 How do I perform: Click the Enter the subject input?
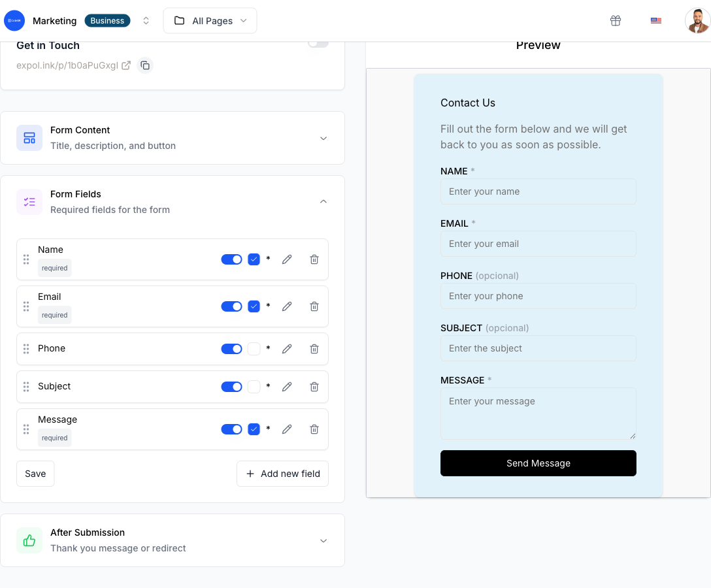(x=538, y=348)
